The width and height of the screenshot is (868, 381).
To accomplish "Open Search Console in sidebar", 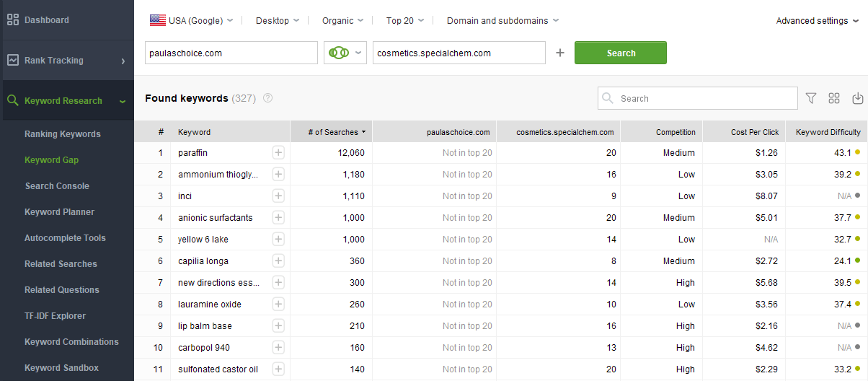I will 57,186.
